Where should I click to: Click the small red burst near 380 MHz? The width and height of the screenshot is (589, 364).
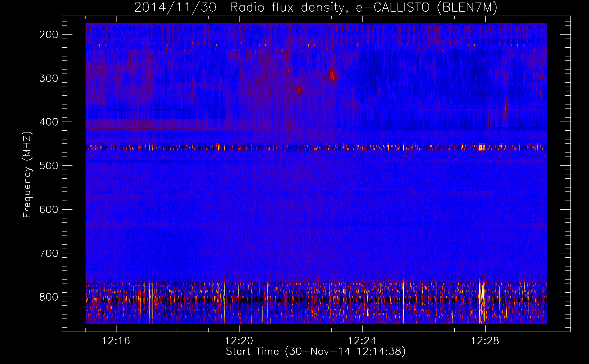(506, 111)
